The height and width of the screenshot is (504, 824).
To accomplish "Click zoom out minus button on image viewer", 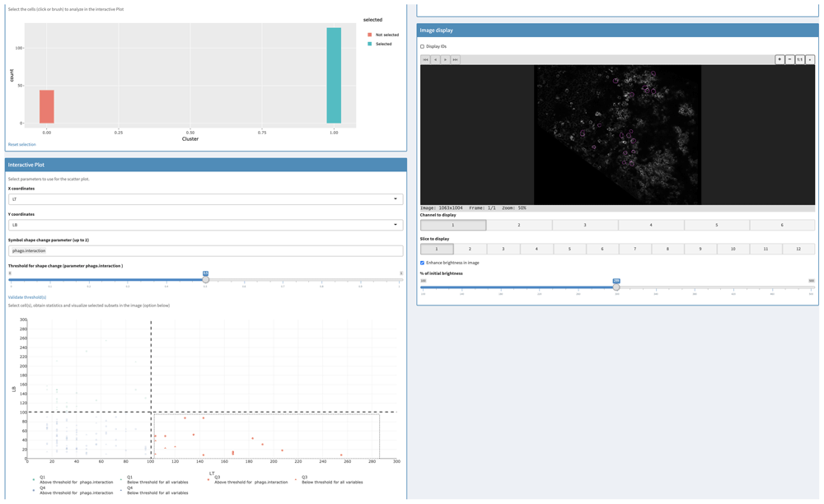I will [789, 59].
